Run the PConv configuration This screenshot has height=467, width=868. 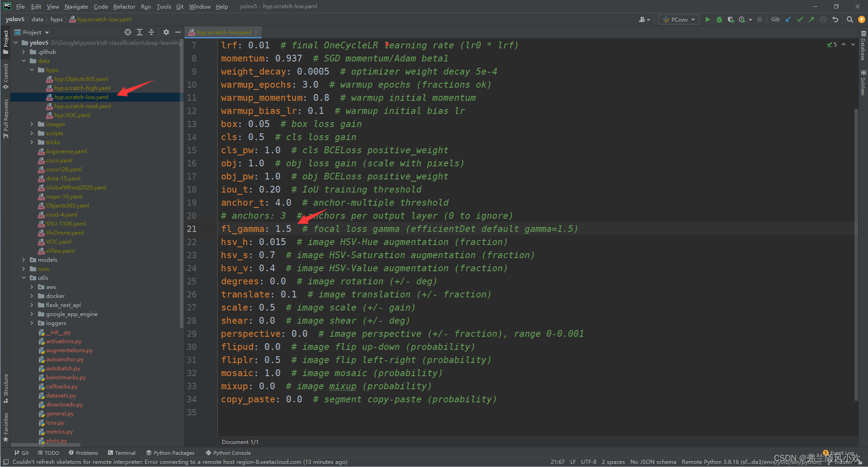click(x=708, y=19)
